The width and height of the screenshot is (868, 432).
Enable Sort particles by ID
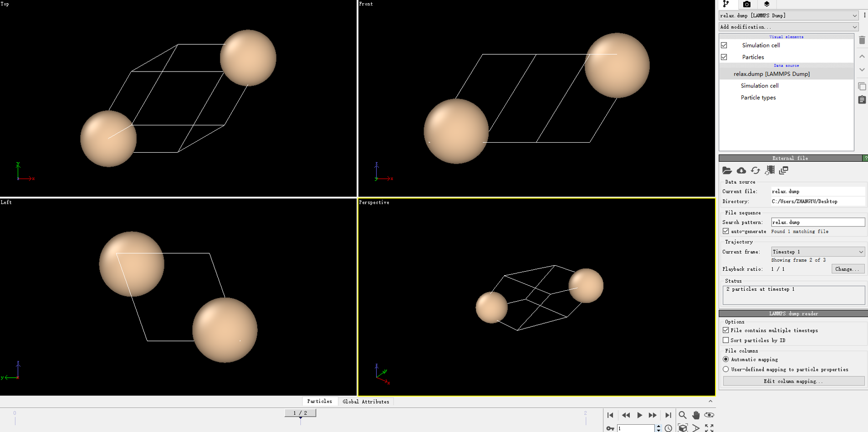pos(725,340)
